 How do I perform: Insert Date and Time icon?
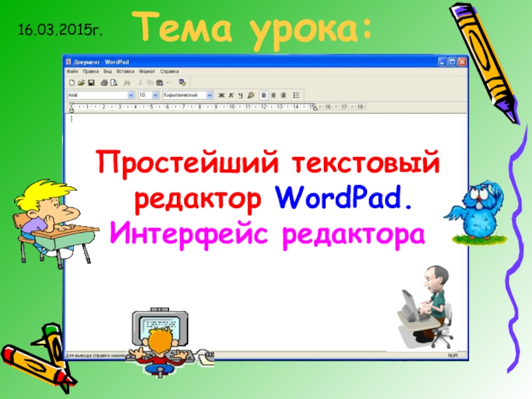pyautogui.click(x=182, y=82)
